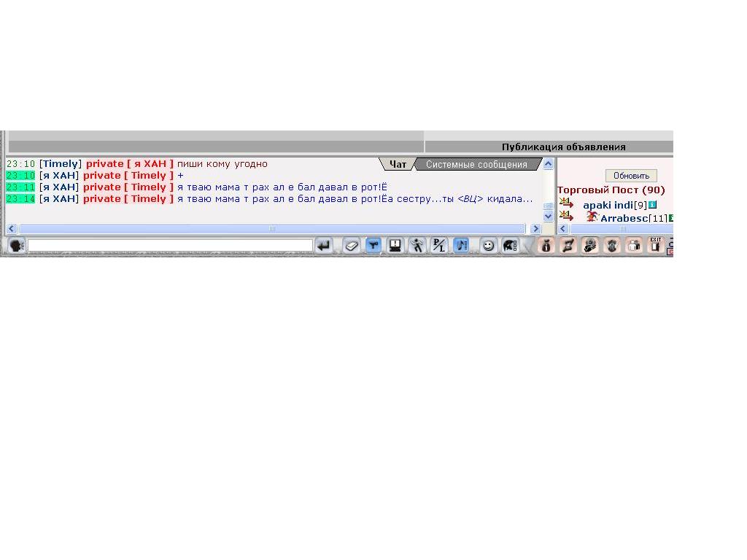Click private [ я ХАН ] in first message
The height and width of the screenshot is (560, 747).
point(130,164)
